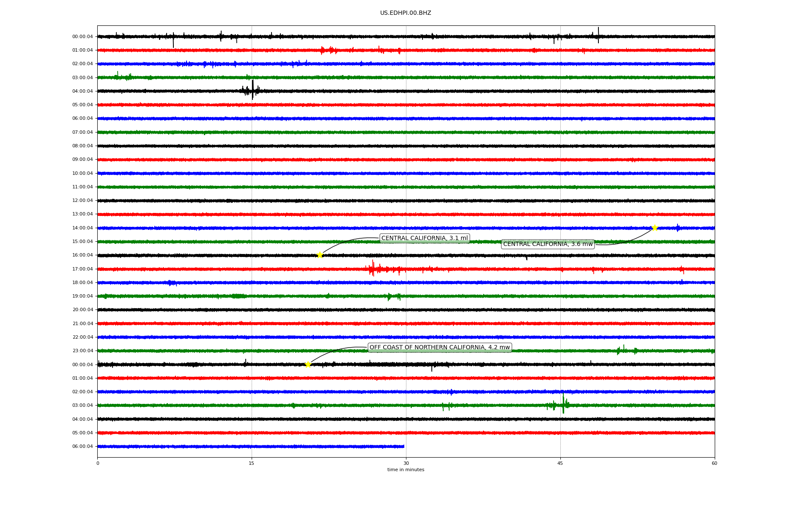Click the CENTRAL CALIFORNIA, 3.1 ml label
This screenshot has width=812, height=508.
pyautogui.click(x=425, y=238)
